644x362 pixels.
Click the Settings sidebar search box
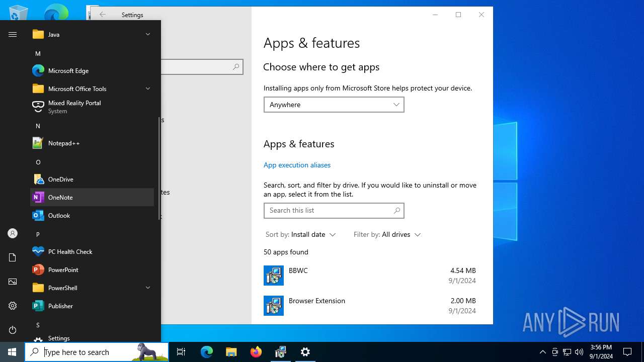pos(202,67)
